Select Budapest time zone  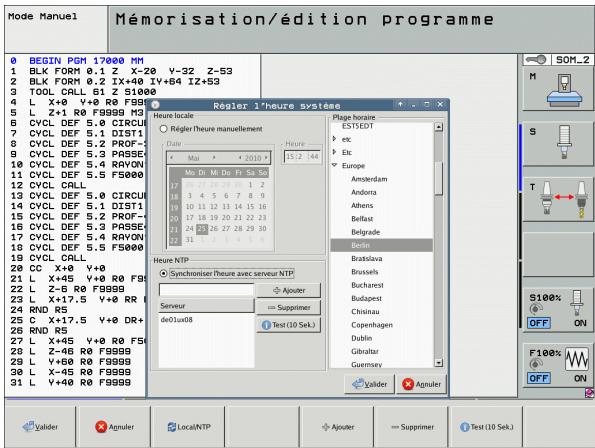[x=366, y=299]
